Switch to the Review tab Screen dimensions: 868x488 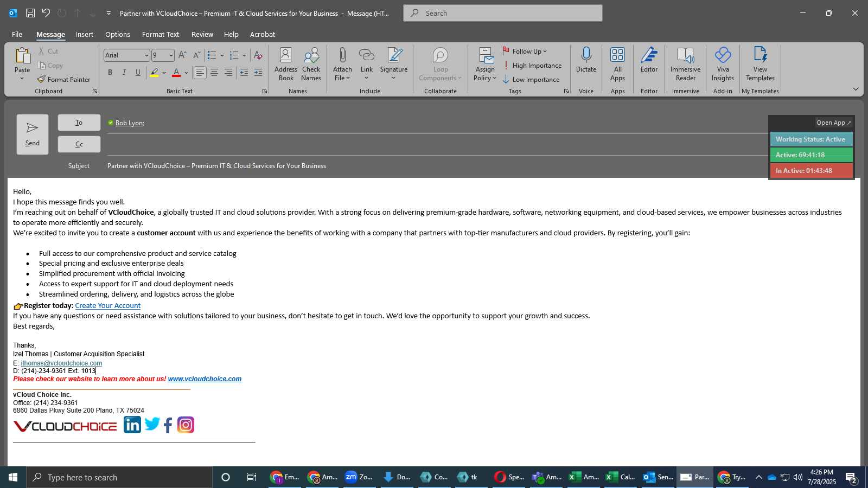tap(202, 34)
